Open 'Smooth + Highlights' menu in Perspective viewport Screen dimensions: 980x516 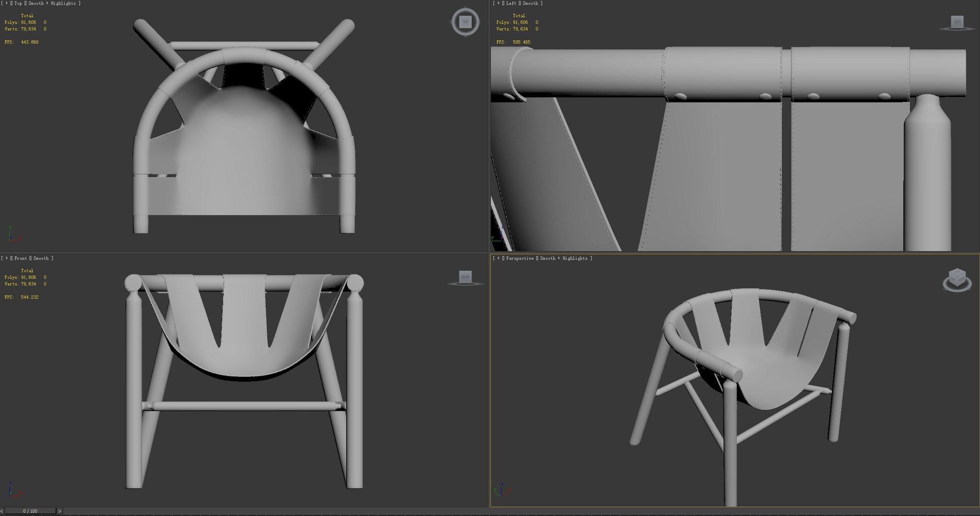pyautogui.click(x=564, y=258)
